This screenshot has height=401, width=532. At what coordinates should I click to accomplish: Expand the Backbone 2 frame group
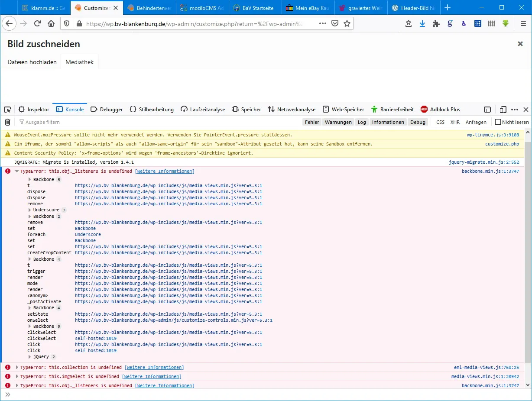point(29,216)
